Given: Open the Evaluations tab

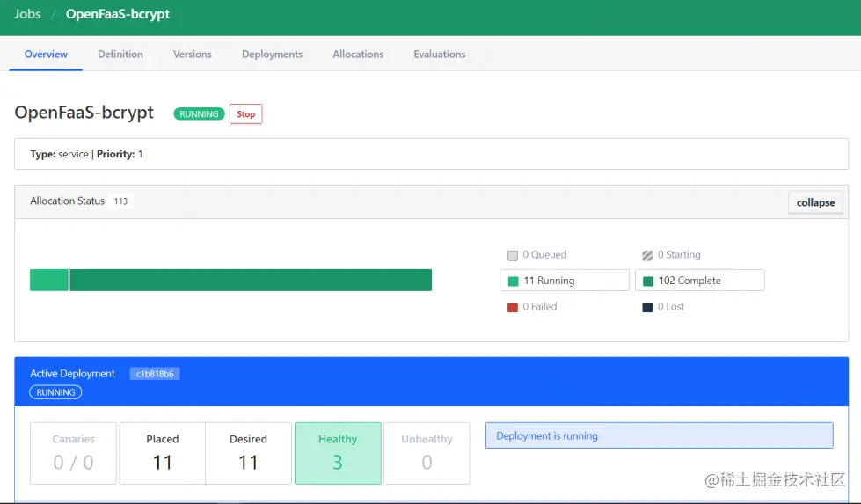Looking at the screenshot, I should pyautogui.click(x=439, y=54).
